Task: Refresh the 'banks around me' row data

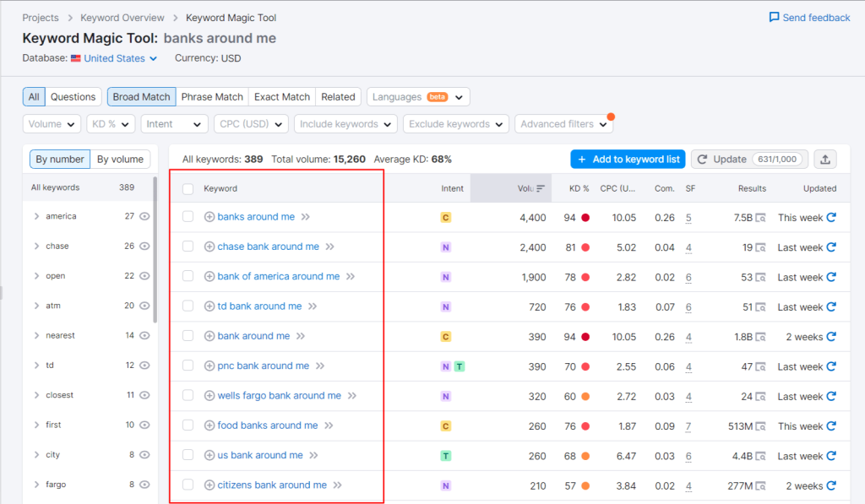Action: click(x=831, y=217)
